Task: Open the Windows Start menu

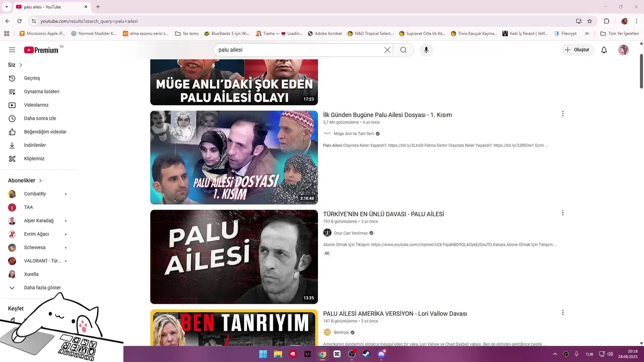Action: [x=263, y=354]
